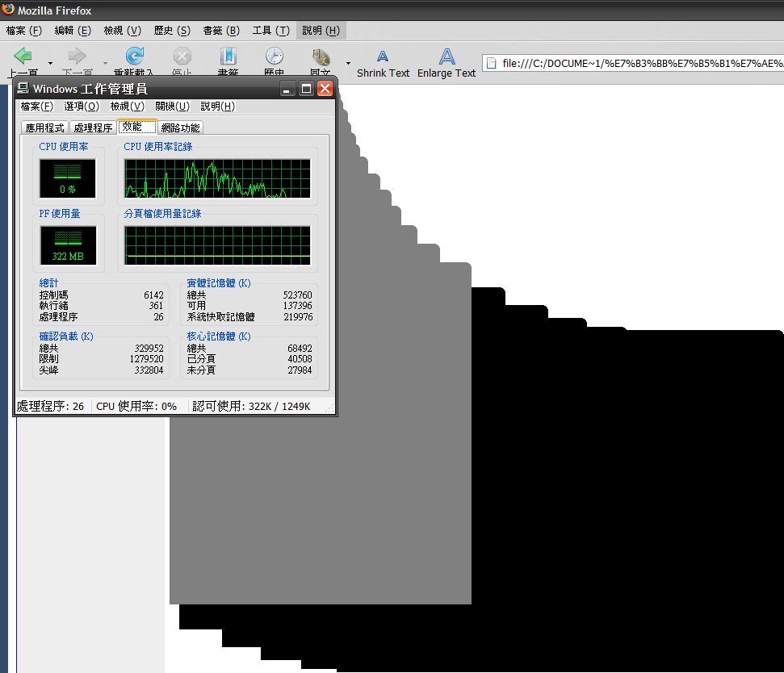The height and width of the screenshot is (673, 784).
Task: Click the Forward arrow icon
Action: pos(78,56)
